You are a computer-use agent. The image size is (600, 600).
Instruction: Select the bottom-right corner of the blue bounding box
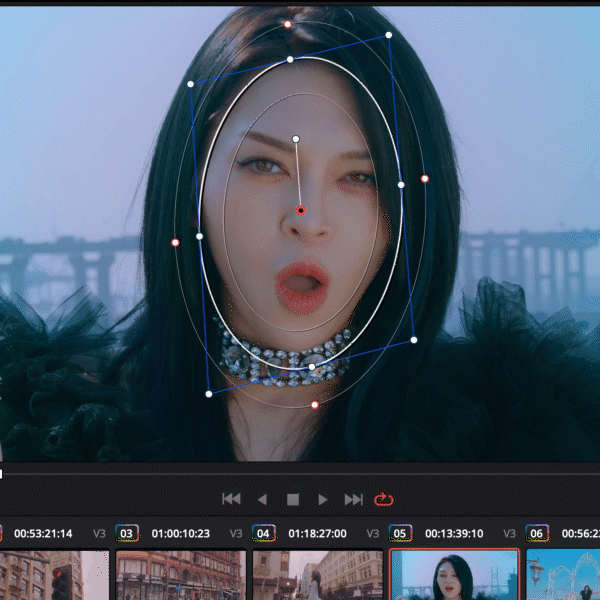click(x=414, y=340)
